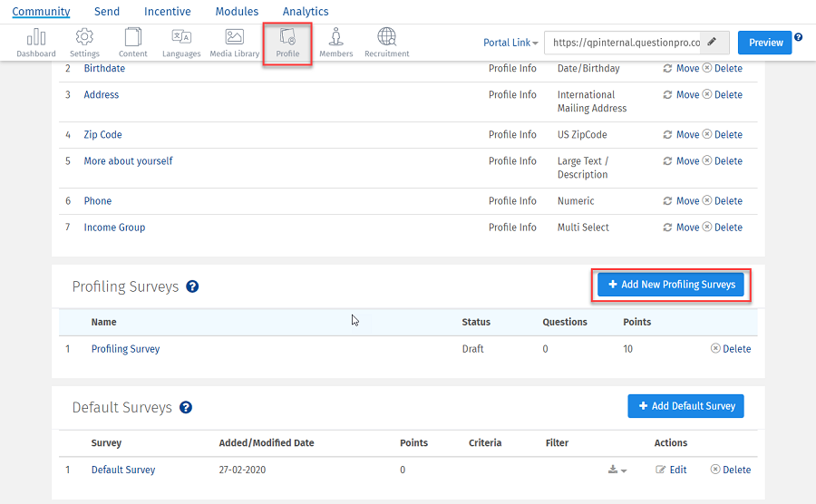Click the portal link URL field
This screenshot has height=504, width=816.
(625, 43)
